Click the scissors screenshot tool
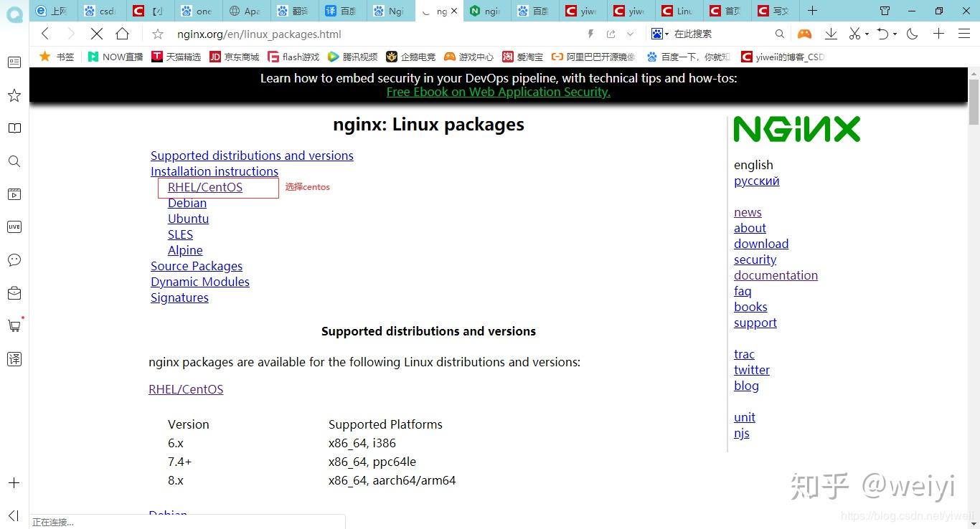This screenshot has height=529, width=980. [854, 34]
